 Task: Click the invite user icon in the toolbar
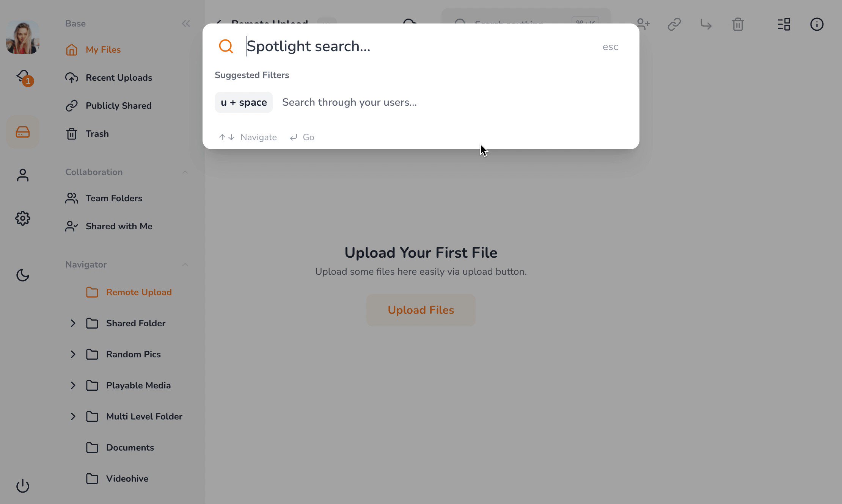643,24
